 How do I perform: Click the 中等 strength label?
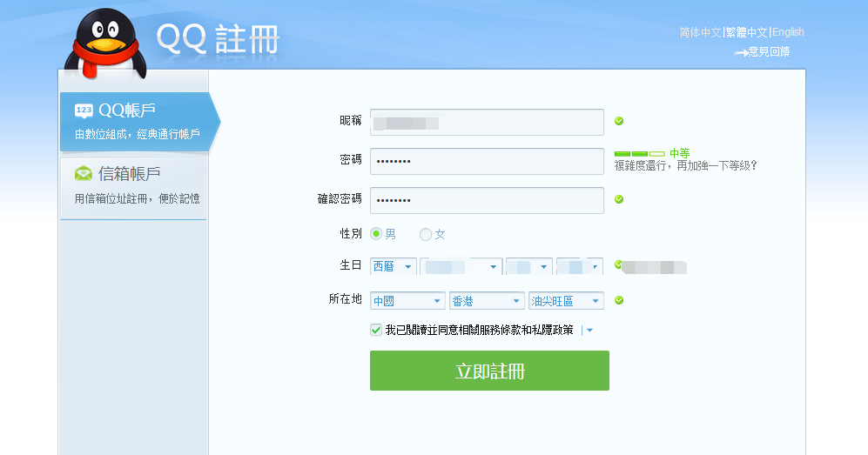pyautogui.click(x=680, y=153)
